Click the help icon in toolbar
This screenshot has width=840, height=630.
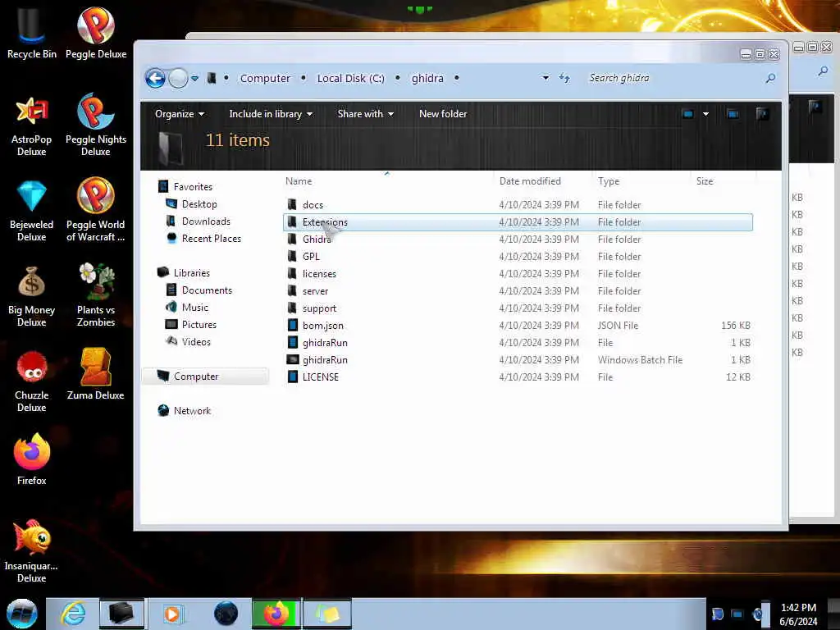point(762,113)
